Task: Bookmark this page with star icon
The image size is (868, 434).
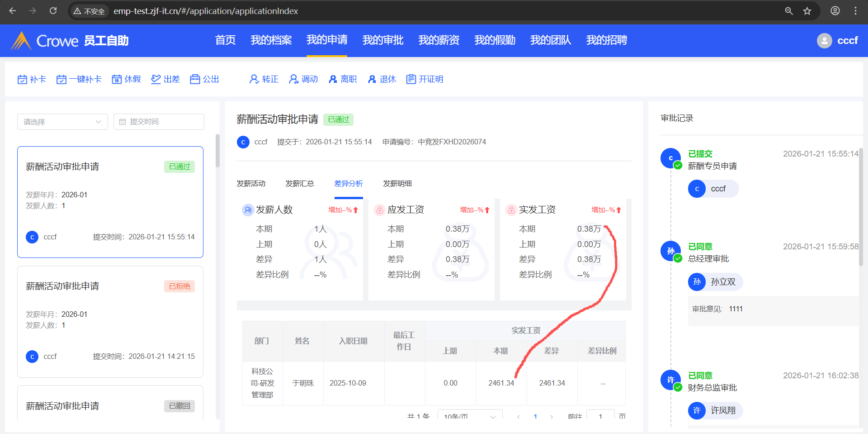Action: pyautogui.click(x=807, y=11)
